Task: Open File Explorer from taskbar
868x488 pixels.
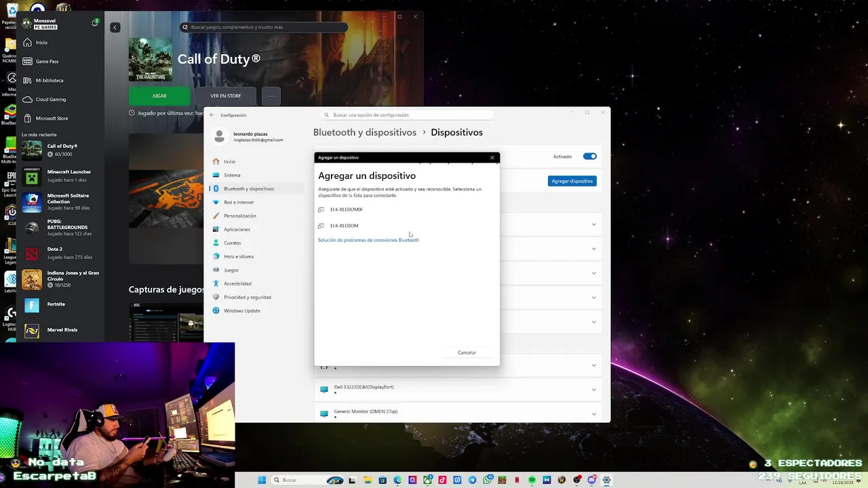Action: pyautogui.click(x=368, y=480)
